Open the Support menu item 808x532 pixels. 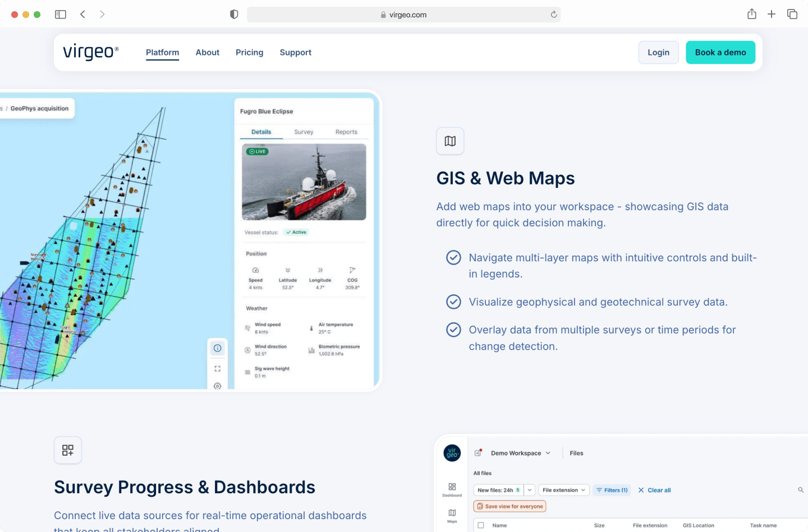296,52
